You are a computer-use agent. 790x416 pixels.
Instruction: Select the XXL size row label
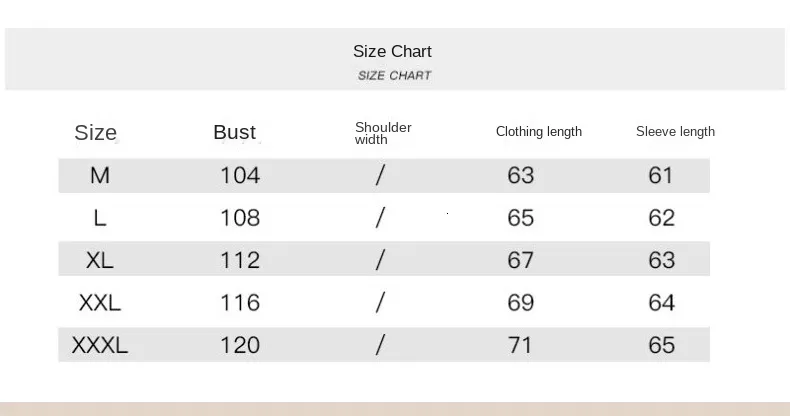(x=100, y=303)
